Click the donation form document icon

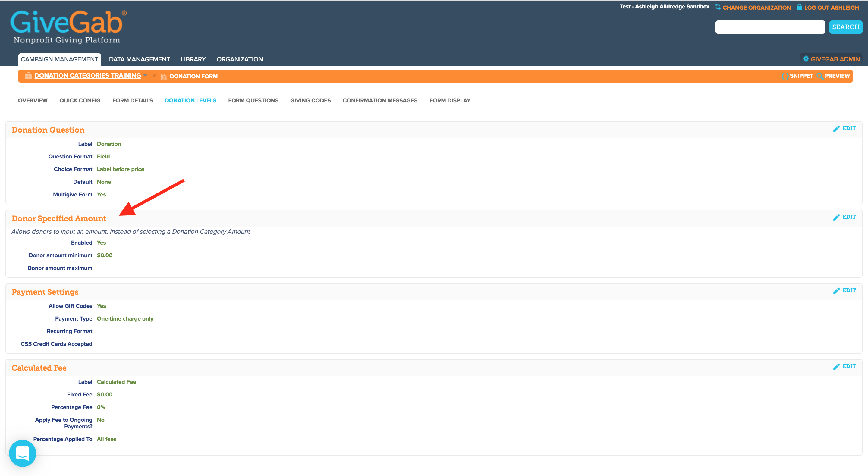(x=163, y=77)
